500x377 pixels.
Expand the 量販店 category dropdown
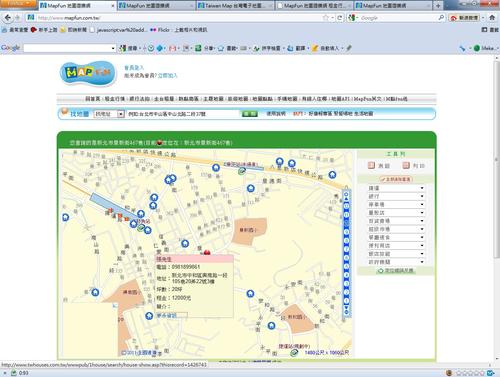[x=396, y=213]
